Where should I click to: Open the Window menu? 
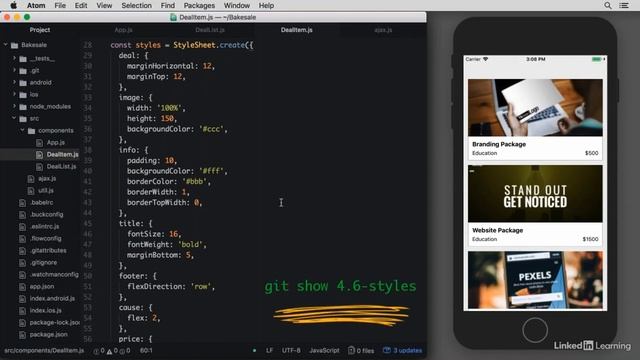pos(237,5)
